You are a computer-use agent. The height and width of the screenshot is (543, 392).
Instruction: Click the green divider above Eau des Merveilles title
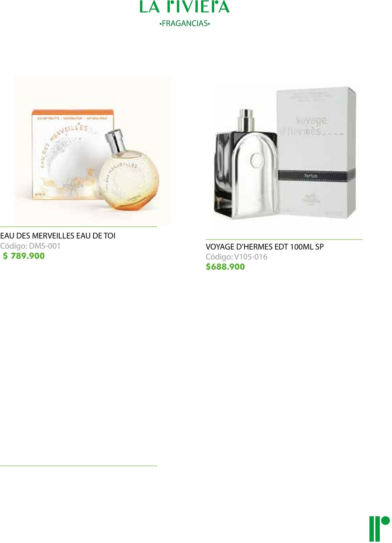(x=78, y=227)
